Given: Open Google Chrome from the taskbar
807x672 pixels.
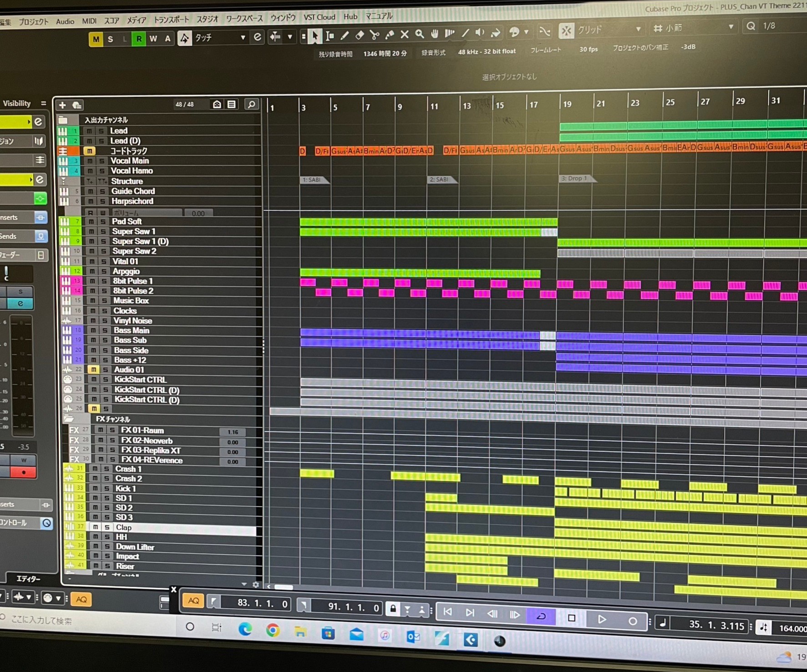Looking at the screenshot, I should point(273,630).
